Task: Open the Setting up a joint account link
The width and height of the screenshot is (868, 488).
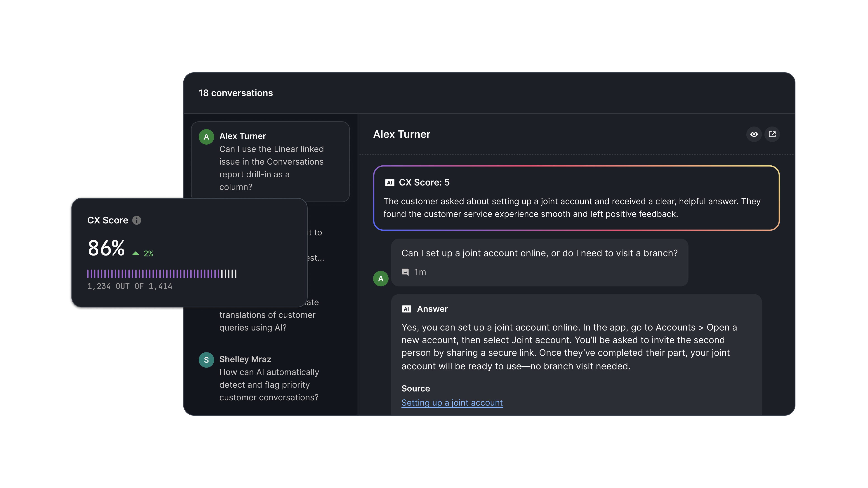Action: pos(452,403)
